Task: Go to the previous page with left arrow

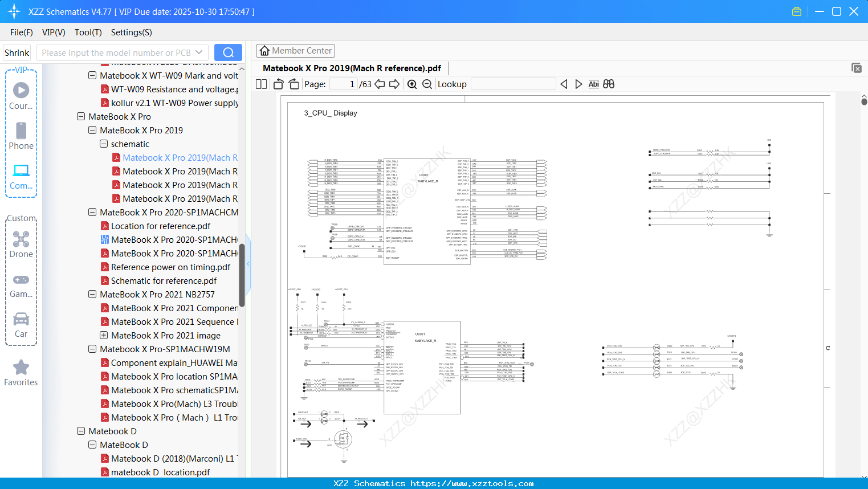Action: click(x=380, y=84)
